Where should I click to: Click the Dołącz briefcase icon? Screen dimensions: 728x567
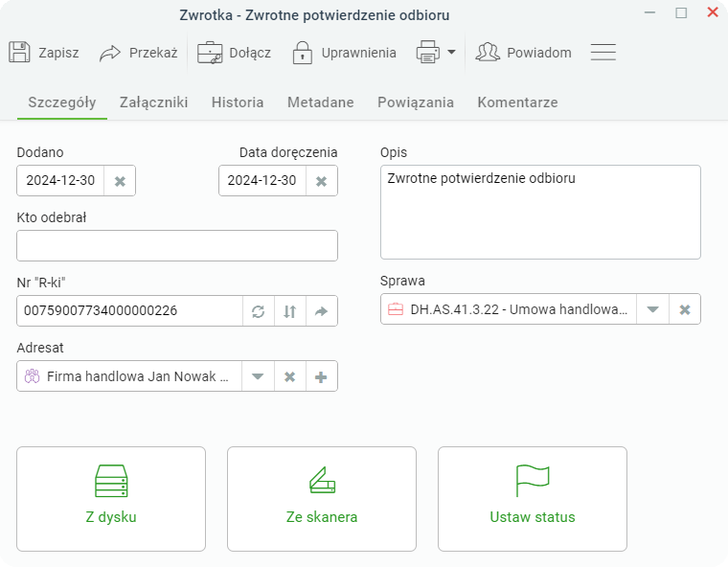(x=210, y=53)
